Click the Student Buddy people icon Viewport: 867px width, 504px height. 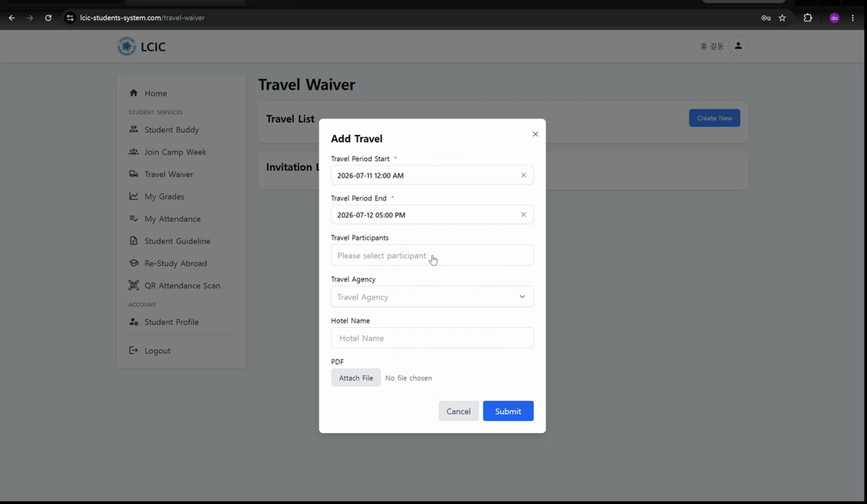(x=134, y=130)
